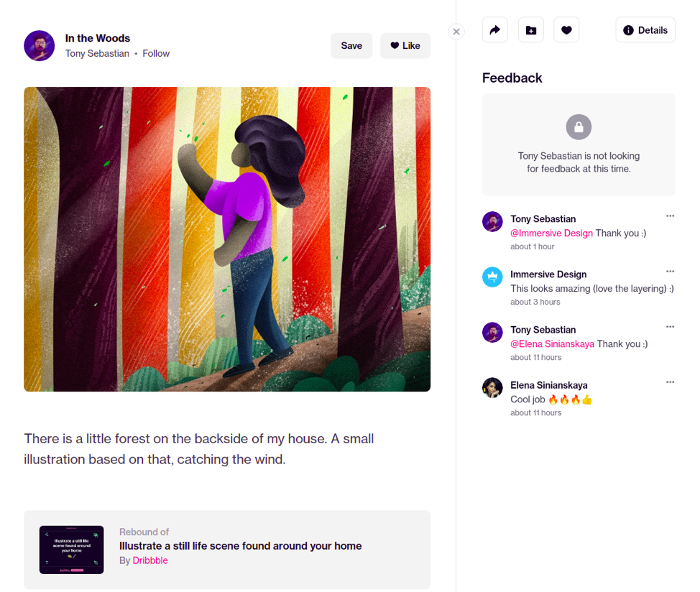Click Tony Sebastian's avatar in header
700x592 pixels.
click(x=40, y=46)
